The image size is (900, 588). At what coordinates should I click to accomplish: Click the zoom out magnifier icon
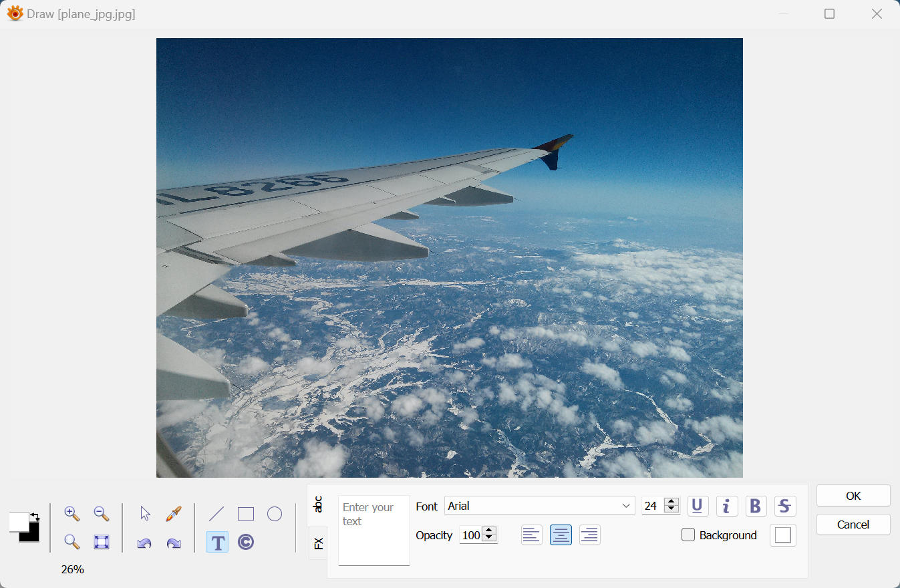(x=101, y=514)
